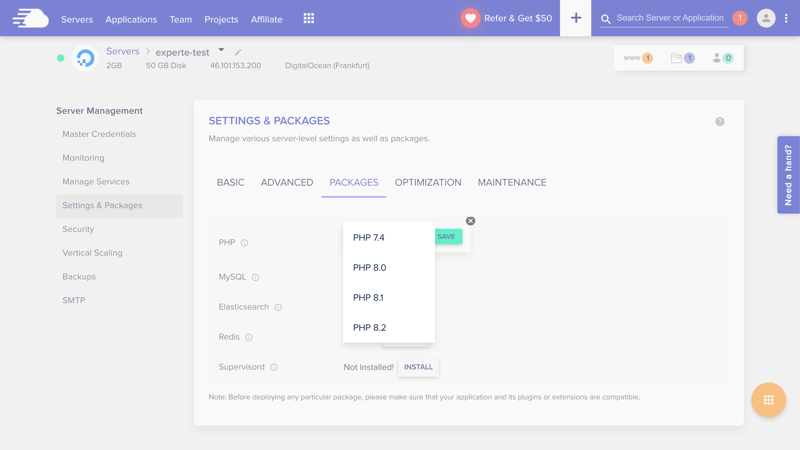The height and width of the screenshot is (450, 800).
Task: Switch to the Optimization tab
Action: tap(427, 183)
